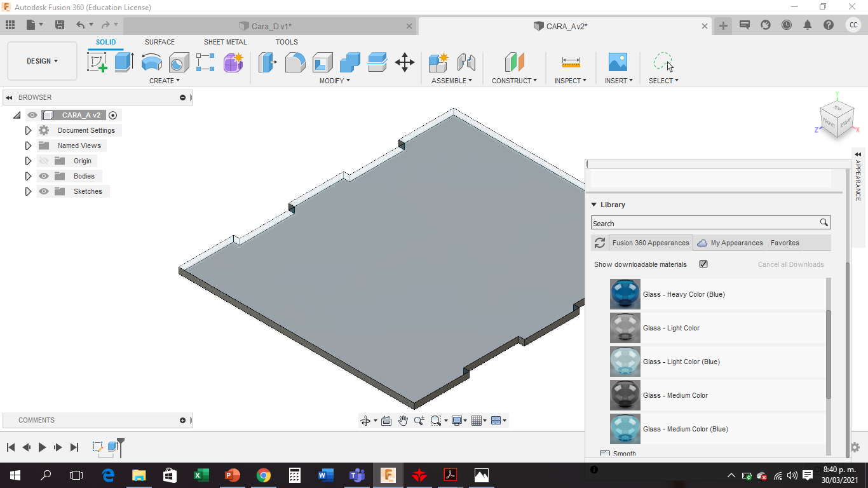Switch to the Cara_D v1 document tab
The width and height of the screenshot is (868, 488).
click(271, 26)
